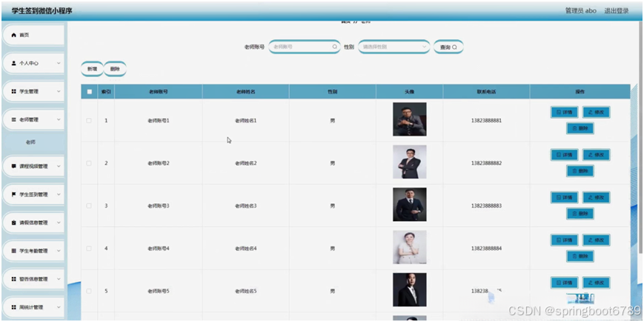Check the checkbox for row 1
This screenshot has height=322, width=644.
[x=89, y=120]
